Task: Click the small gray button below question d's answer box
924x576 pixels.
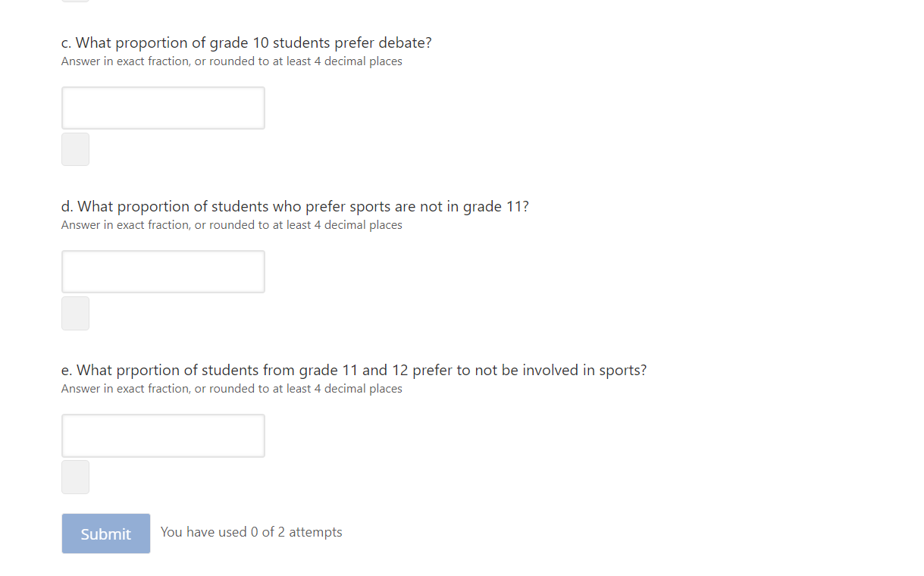Action: tap(75, 313)
